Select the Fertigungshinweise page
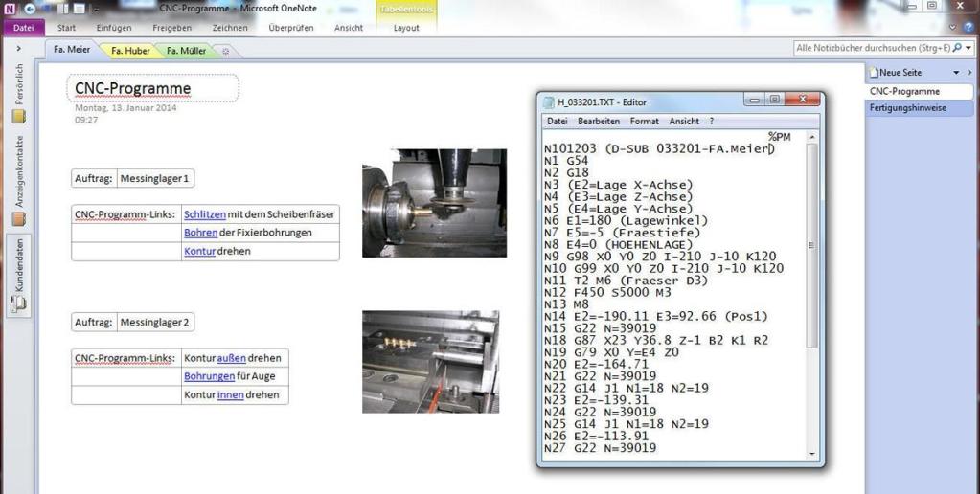 [x=919, y=108]
